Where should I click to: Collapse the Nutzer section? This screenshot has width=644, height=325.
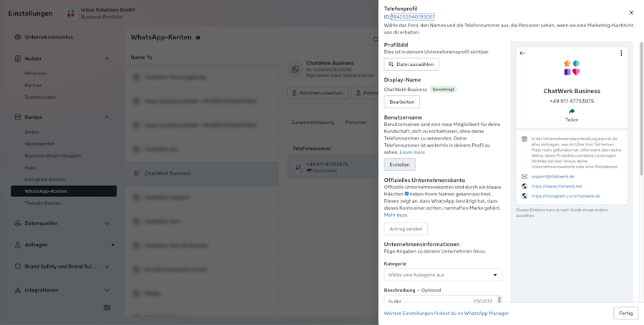point(107,59)
